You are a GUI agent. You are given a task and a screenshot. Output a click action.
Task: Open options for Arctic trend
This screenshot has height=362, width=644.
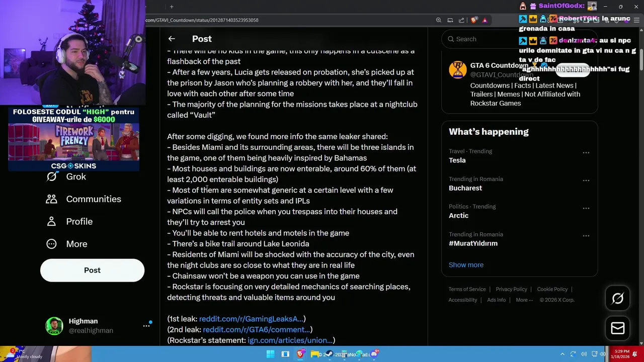(x=586, y=208)
